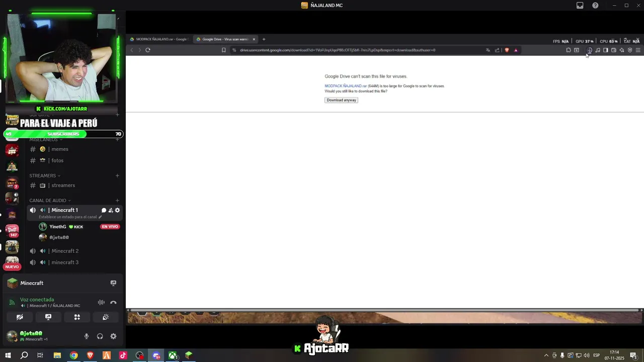Open the browser extensions puzzle icon
Screen dimensions: 644x362
click(x=569, y=50)
